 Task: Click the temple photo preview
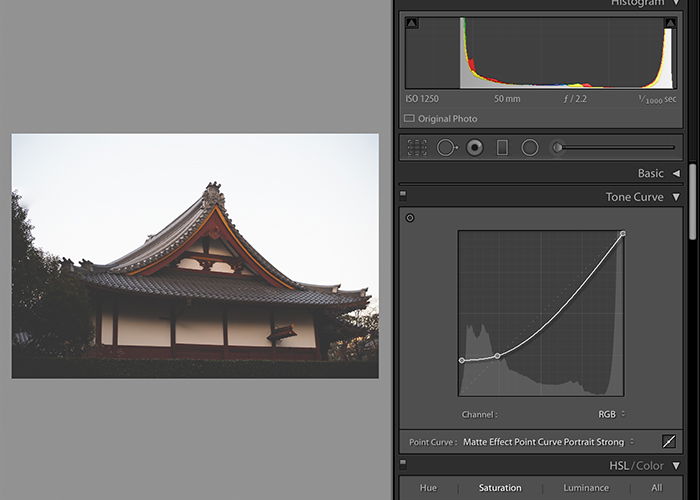pos(195,256)
